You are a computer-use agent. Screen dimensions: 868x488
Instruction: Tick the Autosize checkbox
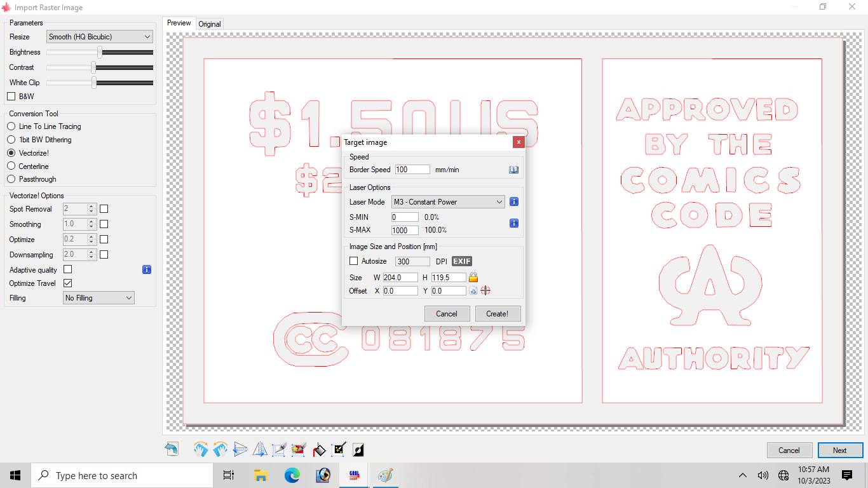(354, 261)
